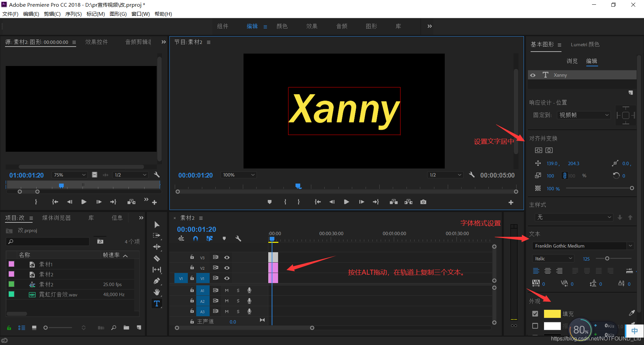
Task: Add marker in program monitor
Action: click(269, 202)
